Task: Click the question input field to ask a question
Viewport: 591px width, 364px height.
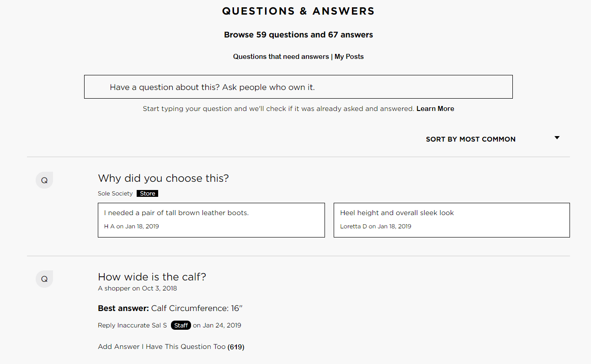Action: pyautogui.click(x=298, y=87)
